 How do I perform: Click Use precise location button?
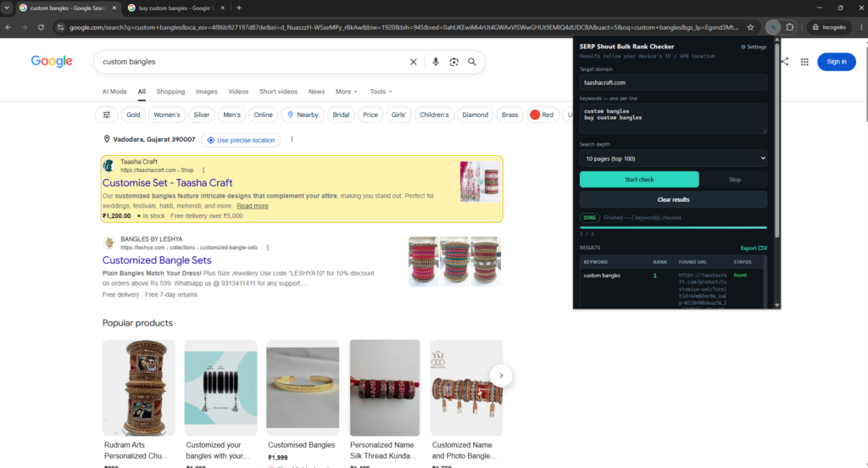point(241,140)
